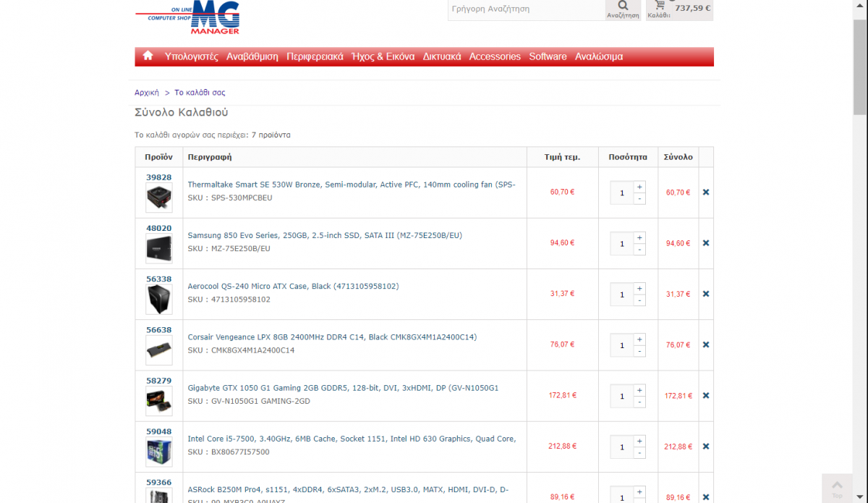Decrease quantity of Aerocool QS-240 case
Screen dimensions: 868x503
tap(639, 300)
